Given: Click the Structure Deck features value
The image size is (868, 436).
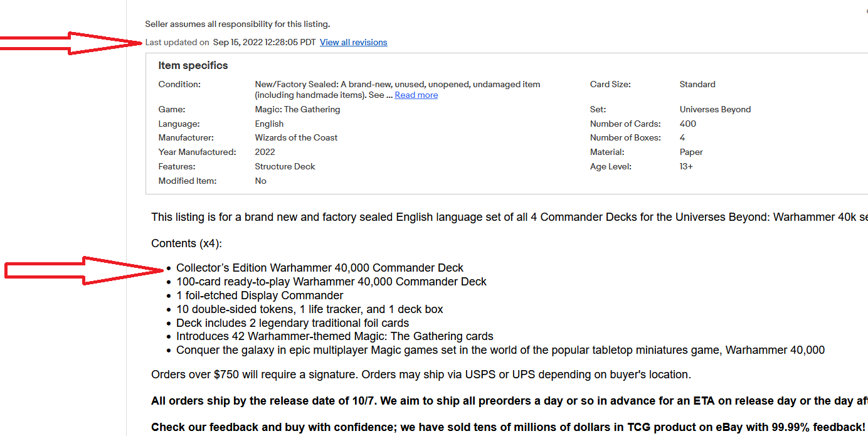Looking at the screenshot, I should click(285, 167).
